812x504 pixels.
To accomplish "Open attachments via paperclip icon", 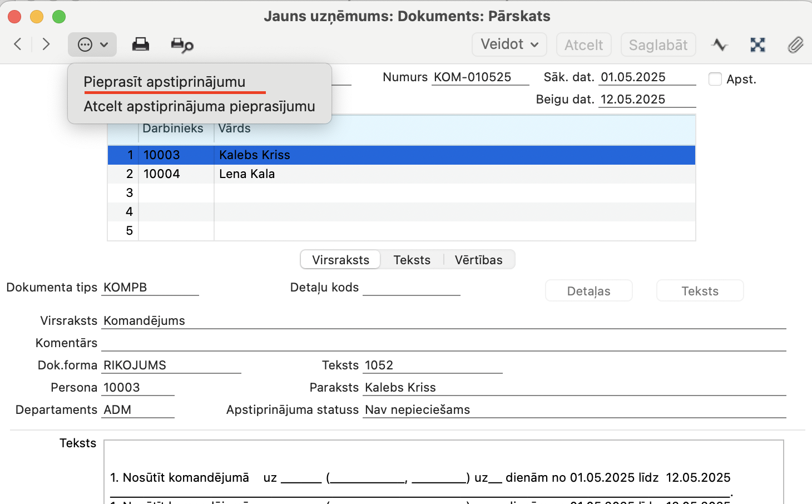I will 795,45.
